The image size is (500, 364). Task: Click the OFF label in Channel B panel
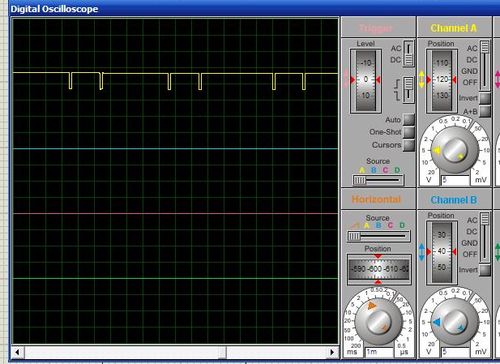pos(470,254)
